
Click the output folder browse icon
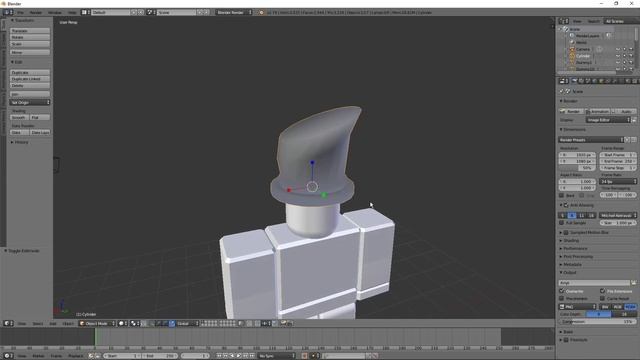pyautogui.click(x=633, y=282)
